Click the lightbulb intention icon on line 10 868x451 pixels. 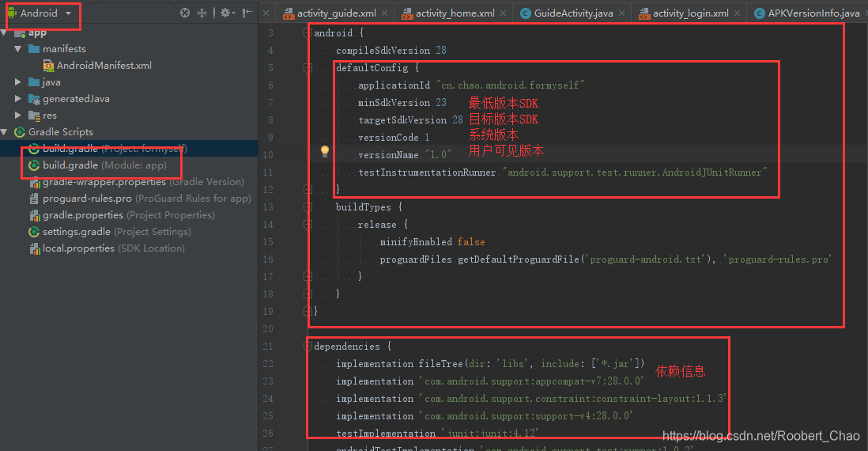coord(325,151)
